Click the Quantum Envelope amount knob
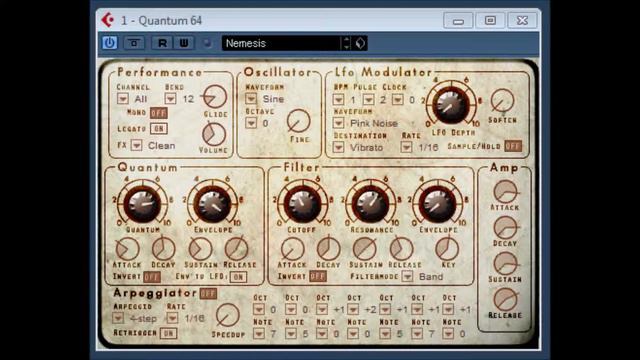 tap(212, 204)
